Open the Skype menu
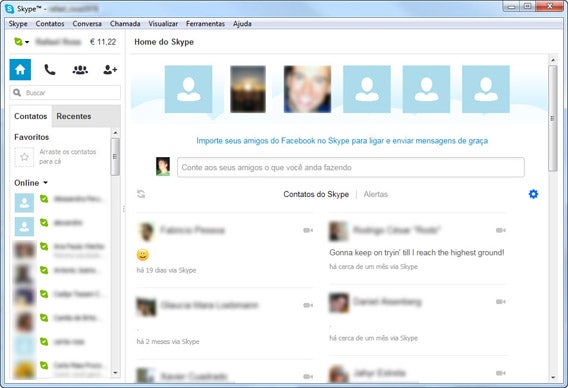 point(18,24)
